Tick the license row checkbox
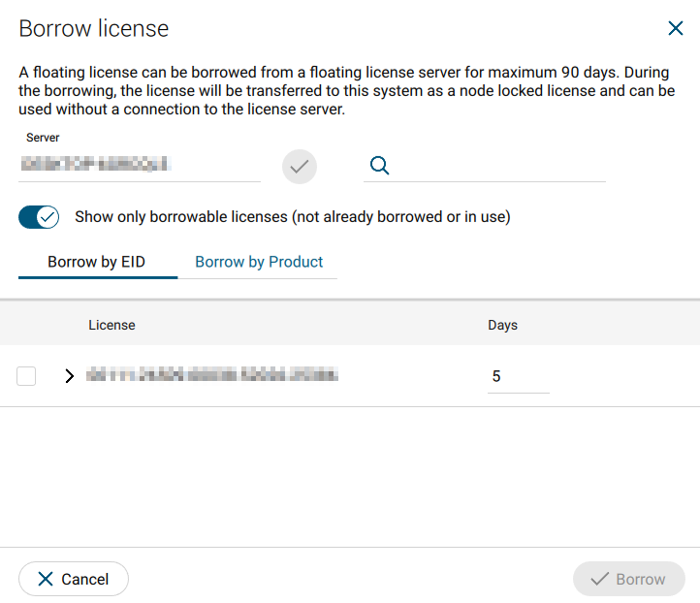Viewport: 700px width, 603px height. click(26, 376)
